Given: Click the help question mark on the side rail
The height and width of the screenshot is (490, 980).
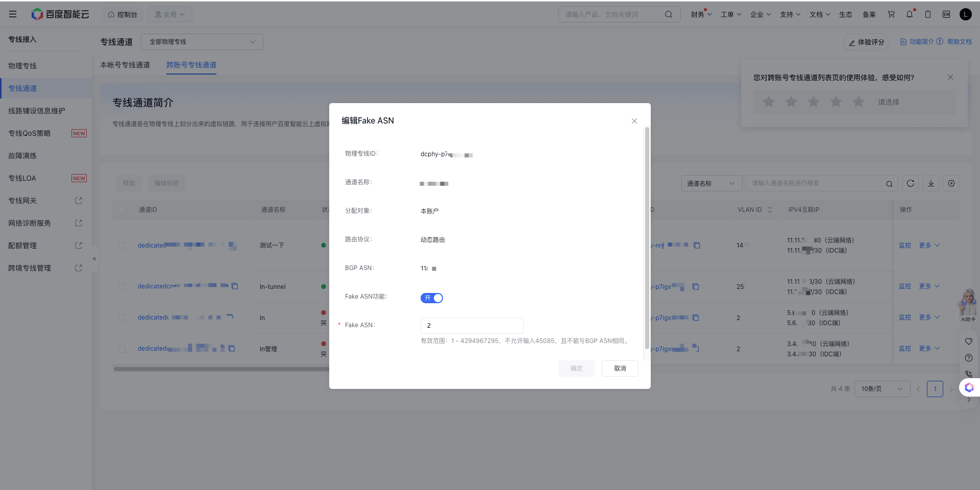Looking at the screenshot, I should [x=968, y=358].
